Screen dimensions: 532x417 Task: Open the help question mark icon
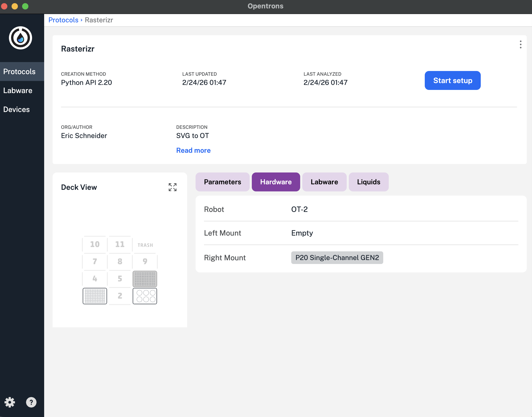tap(31, 402)
